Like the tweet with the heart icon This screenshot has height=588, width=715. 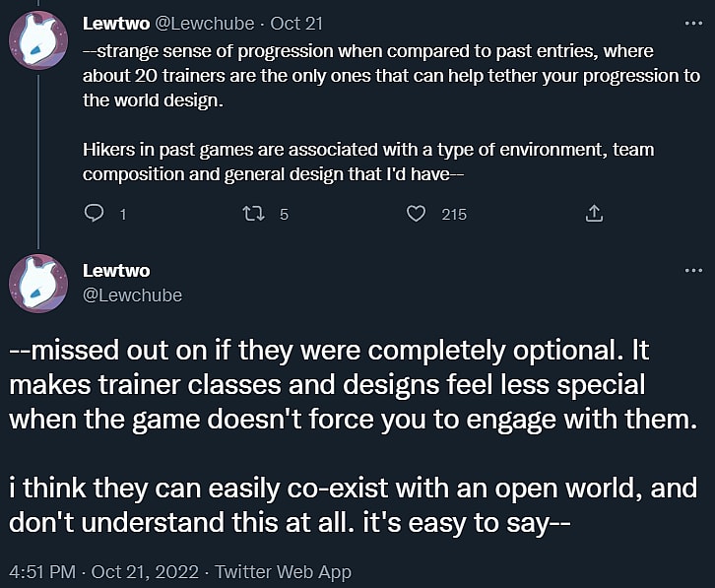click(417, 213)
